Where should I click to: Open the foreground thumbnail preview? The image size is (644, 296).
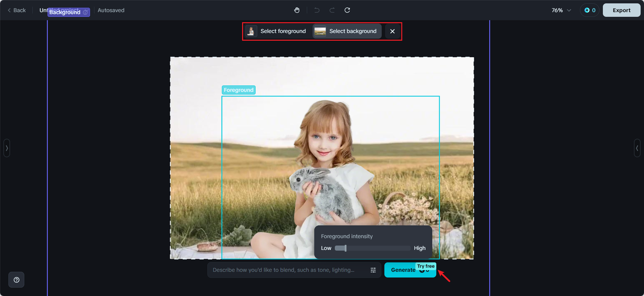click(x=251, y=31)
